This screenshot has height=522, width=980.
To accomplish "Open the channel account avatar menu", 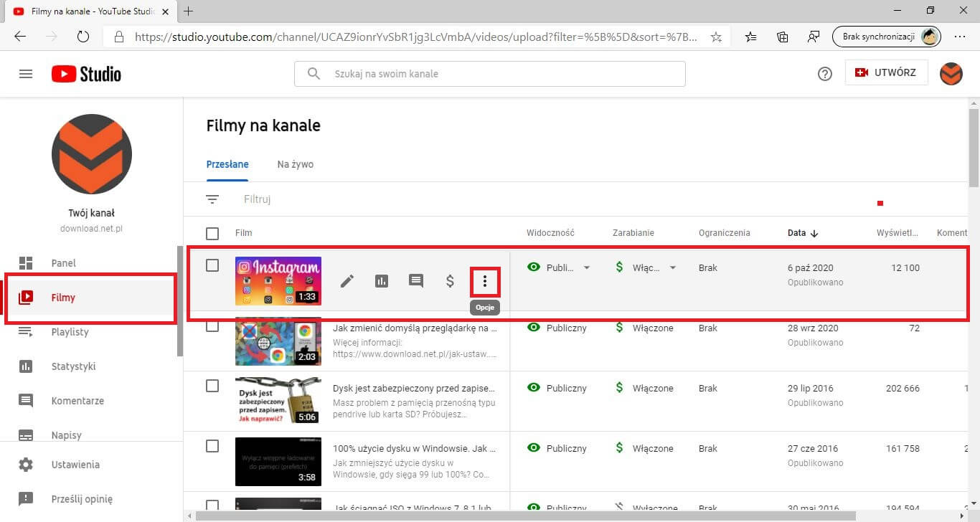I will coord(951,74).
